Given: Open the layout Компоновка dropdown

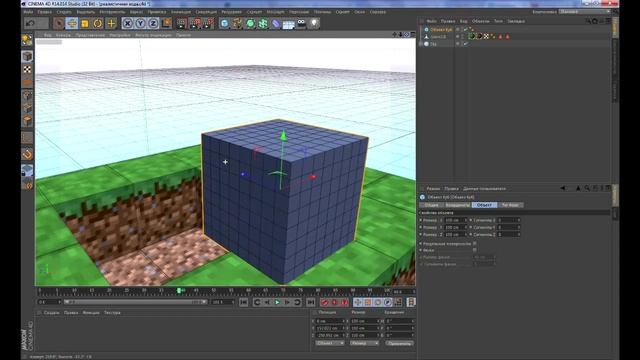Looking at the screenshot, I should point(584,12).
